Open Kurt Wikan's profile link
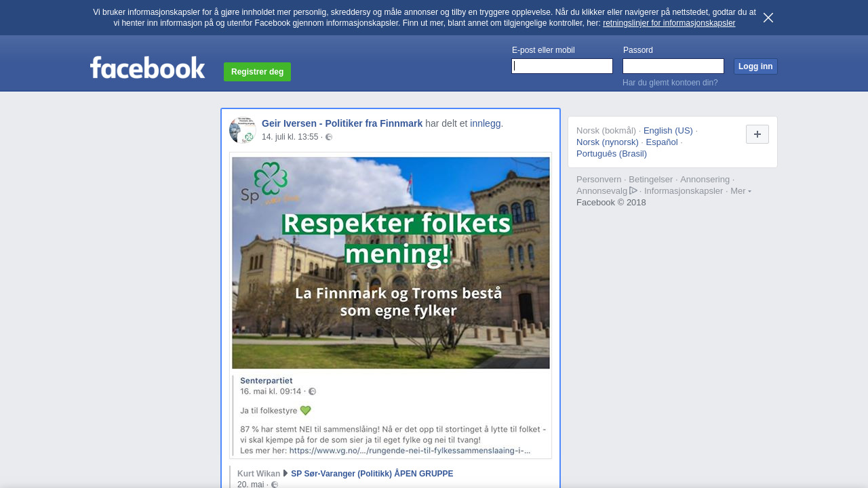The image size is (868, 488). [x=258, y=474]
